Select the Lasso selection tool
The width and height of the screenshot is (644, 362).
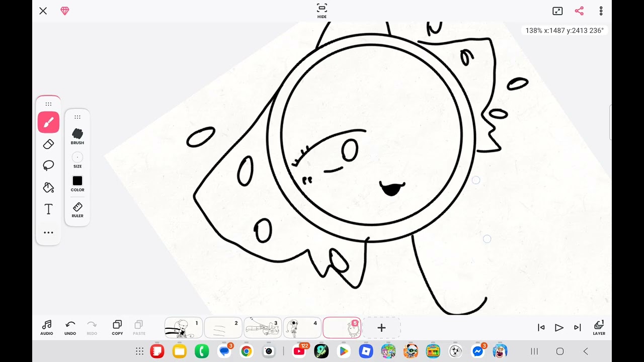tap(48, 165)
